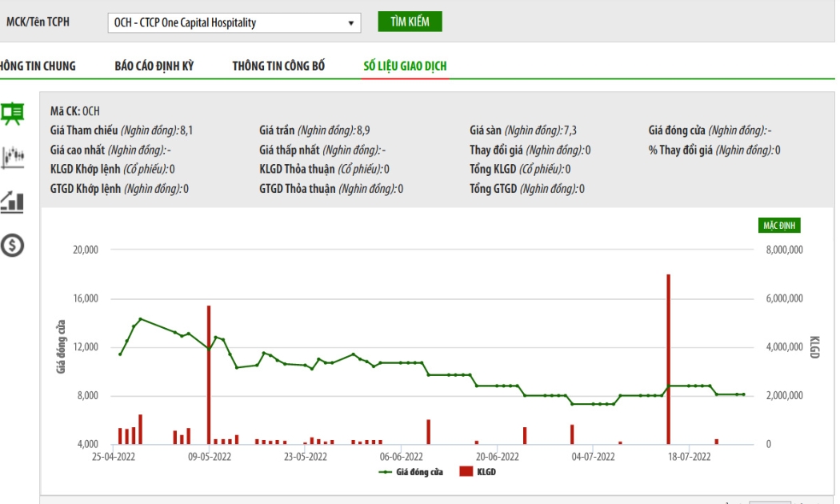The width and height of the screenshot is (840, 504).
Task: Switch to Thông tin chung tab
Action: pyautogui.click(x=38, y=66)
